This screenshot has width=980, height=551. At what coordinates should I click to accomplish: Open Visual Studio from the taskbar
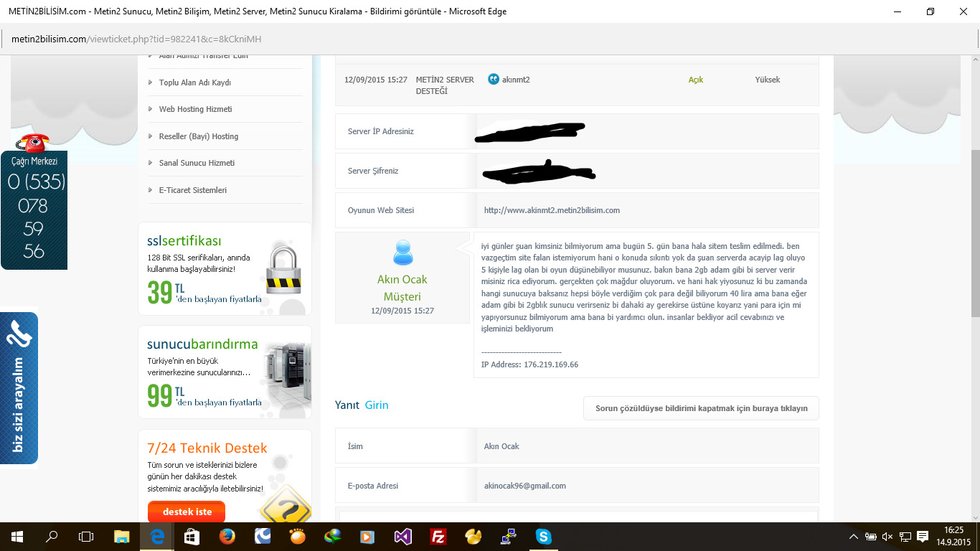pyautogui.click(x=403, y=536)
